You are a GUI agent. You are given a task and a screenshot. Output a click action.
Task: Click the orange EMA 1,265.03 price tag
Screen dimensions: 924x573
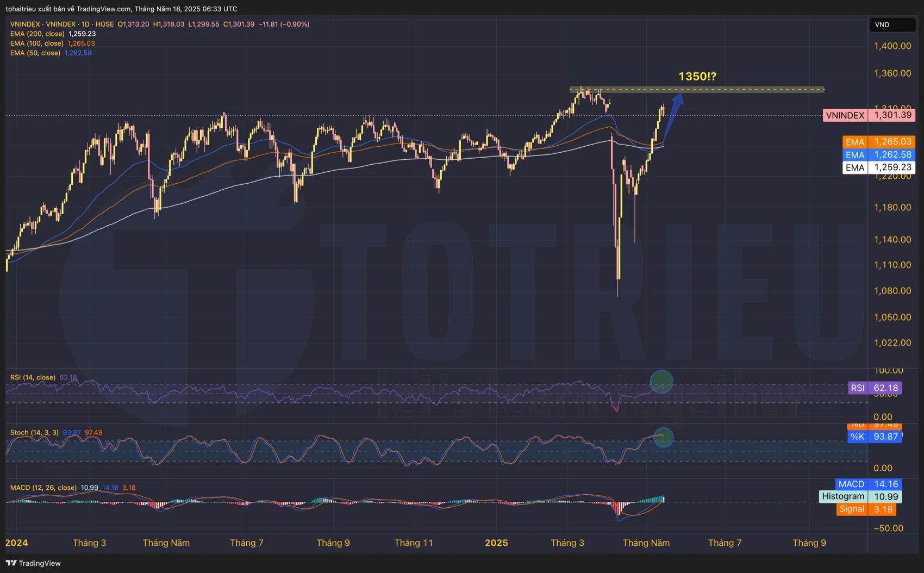pos(878,142)
